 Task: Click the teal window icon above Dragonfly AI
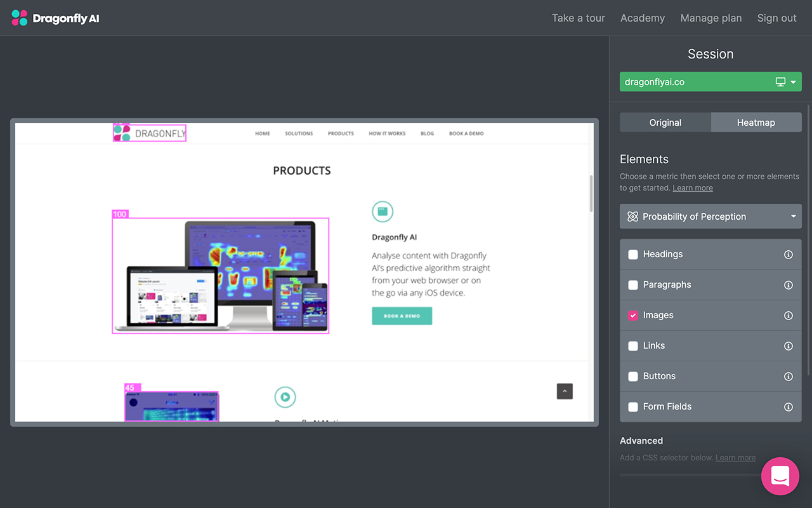[x=383, y=212]
